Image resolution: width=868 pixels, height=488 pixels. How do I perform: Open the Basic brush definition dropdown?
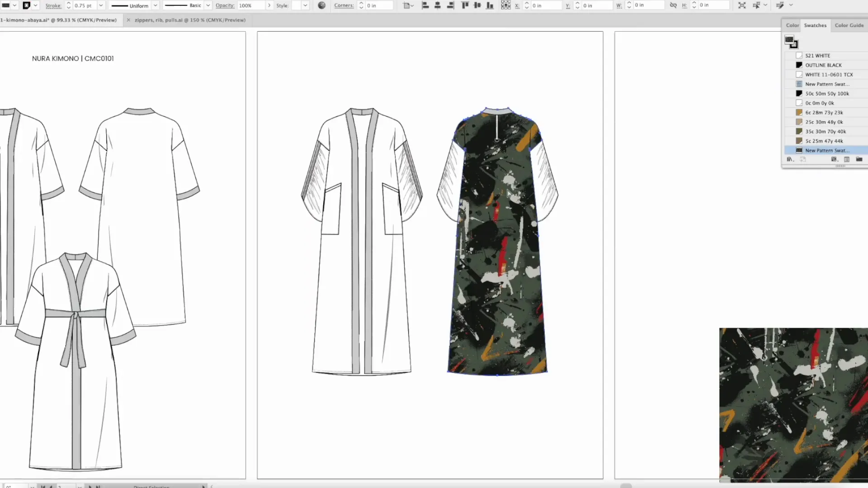pyautogui.click(x=208, y=5)
